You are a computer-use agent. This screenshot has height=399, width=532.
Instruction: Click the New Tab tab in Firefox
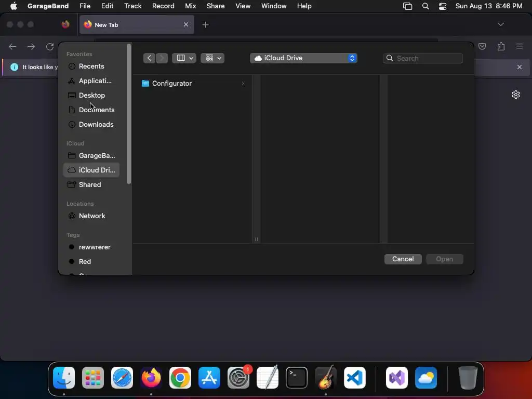137,24
